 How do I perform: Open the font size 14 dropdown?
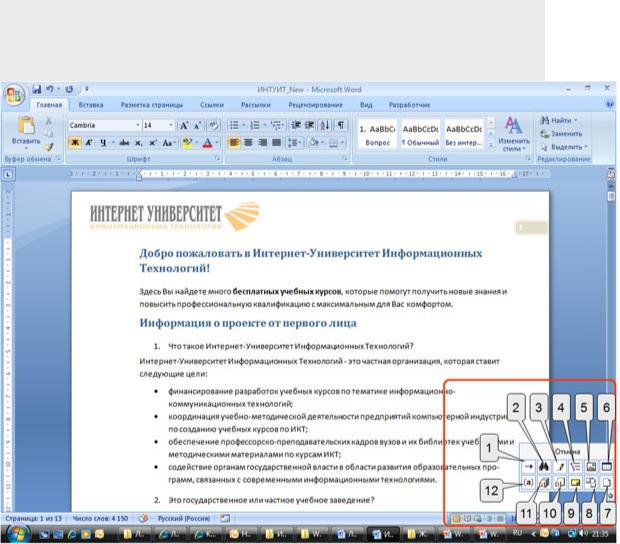click(171, 125)
